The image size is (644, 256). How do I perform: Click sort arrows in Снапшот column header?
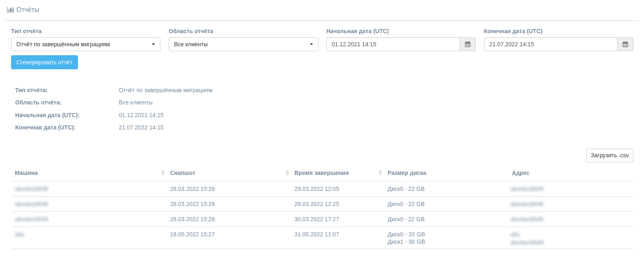coord(287,173)
